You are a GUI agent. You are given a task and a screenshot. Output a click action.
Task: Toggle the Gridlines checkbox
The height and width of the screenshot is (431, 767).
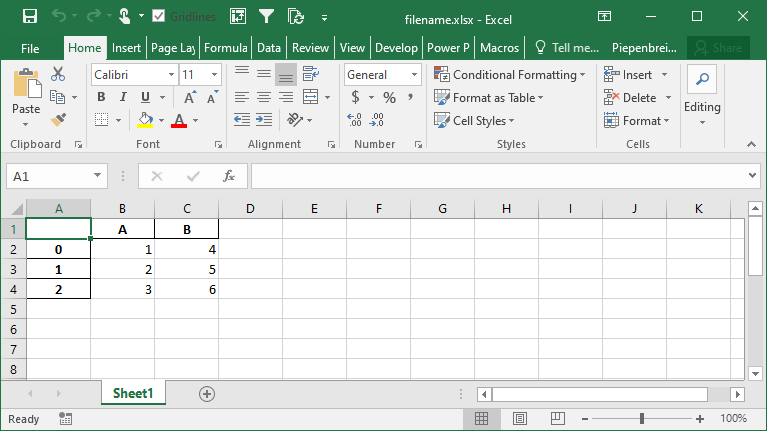point(159,16)
